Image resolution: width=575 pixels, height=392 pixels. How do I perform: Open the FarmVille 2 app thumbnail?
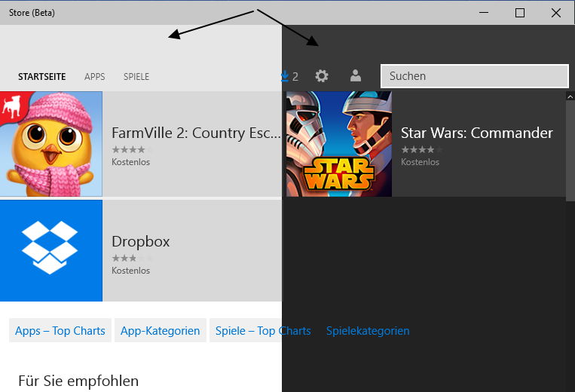51,144
